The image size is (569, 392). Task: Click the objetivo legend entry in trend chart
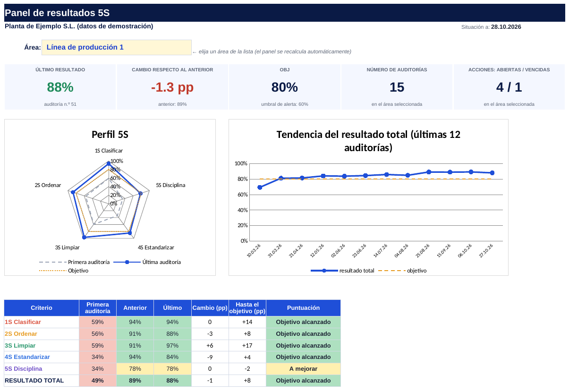(402, 271)
